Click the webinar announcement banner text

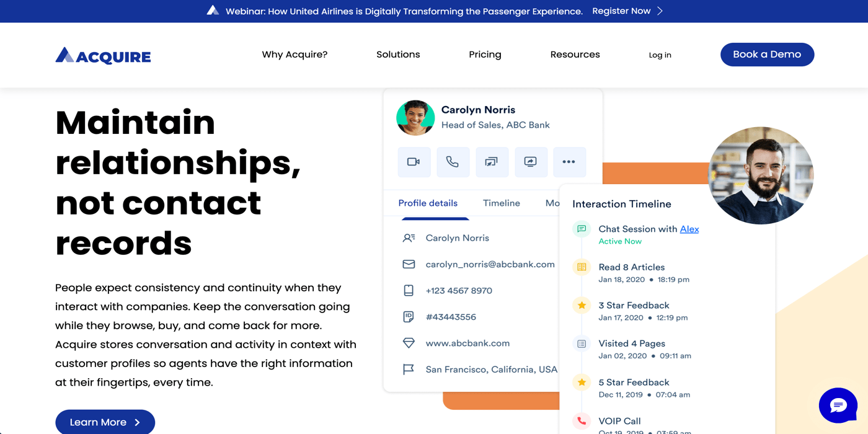pos(404,11)
